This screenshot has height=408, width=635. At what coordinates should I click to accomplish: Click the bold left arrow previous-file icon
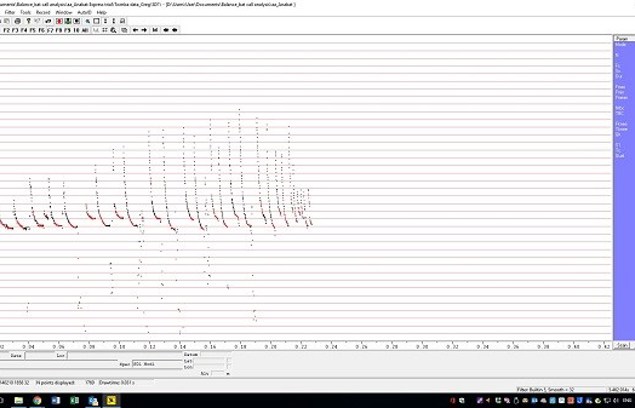[166, 30]
